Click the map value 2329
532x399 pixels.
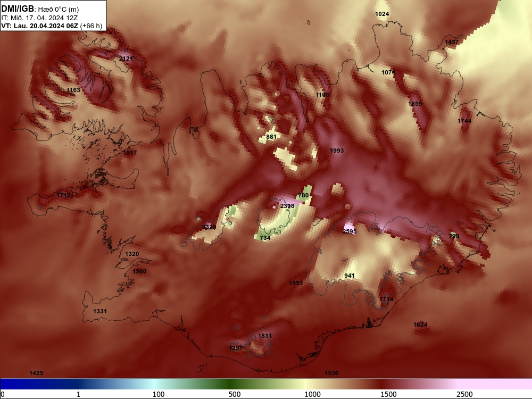(209, 227)
